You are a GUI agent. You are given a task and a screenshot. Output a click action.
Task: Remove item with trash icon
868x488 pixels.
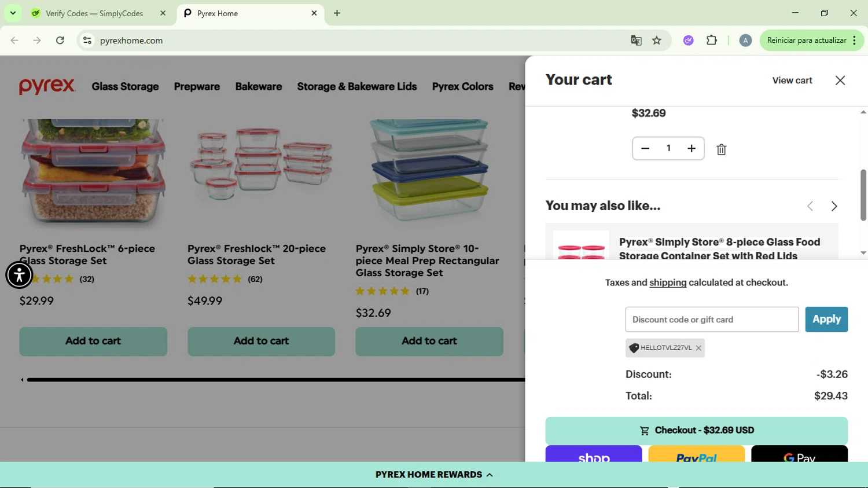[722, 149]
